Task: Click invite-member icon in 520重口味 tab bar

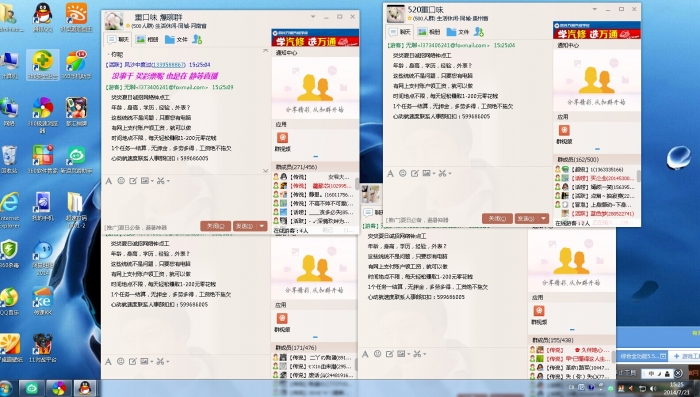Action: [x=479, y=32]
